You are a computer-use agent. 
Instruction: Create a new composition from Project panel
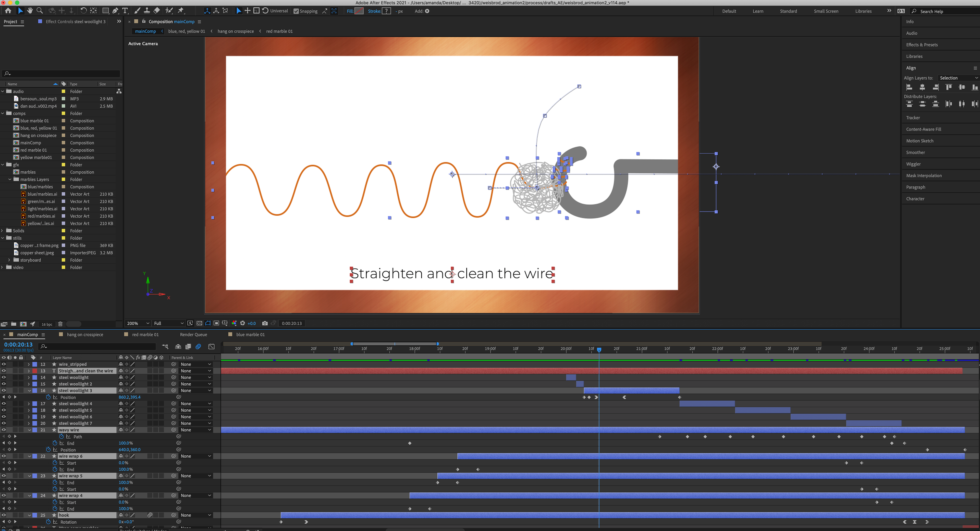click(x=23, y=324)
